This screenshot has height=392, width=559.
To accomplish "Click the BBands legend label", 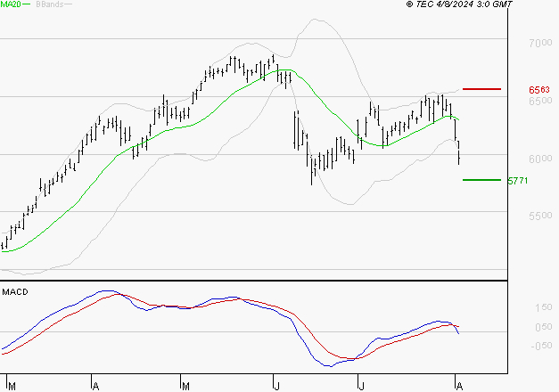I will click(49, 4).
